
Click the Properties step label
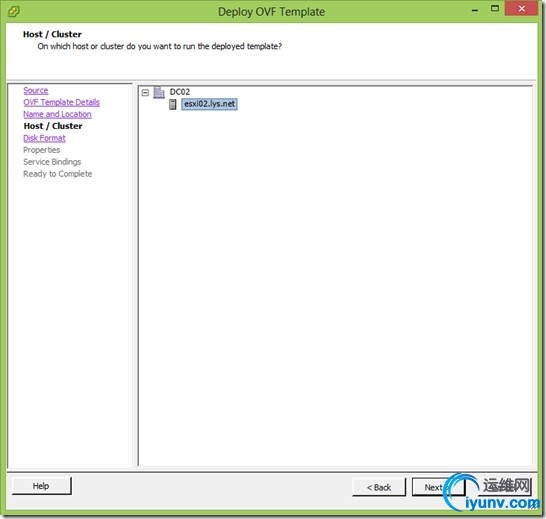(42, 150)
